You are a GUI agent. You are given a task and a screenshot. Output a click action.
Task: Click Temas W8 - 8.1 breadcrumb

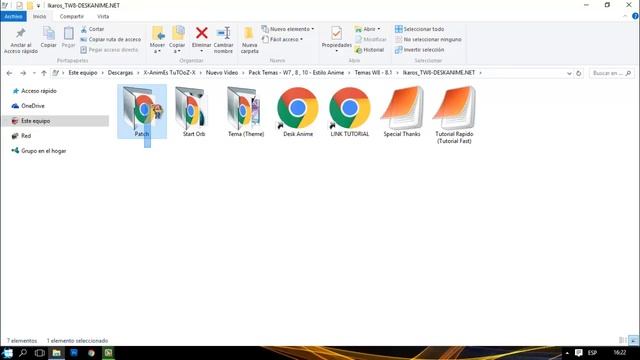[373, 73]
